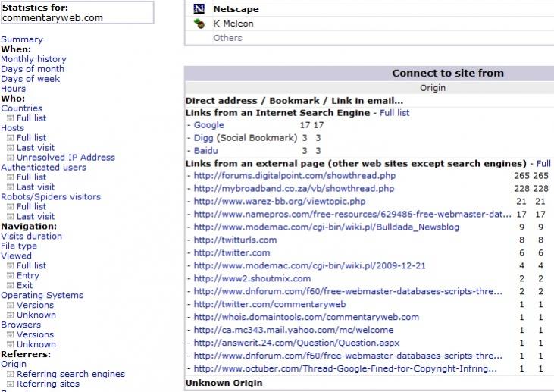
Task: Open Operating Systems Versions link
Action: click(x=36, y=305)
